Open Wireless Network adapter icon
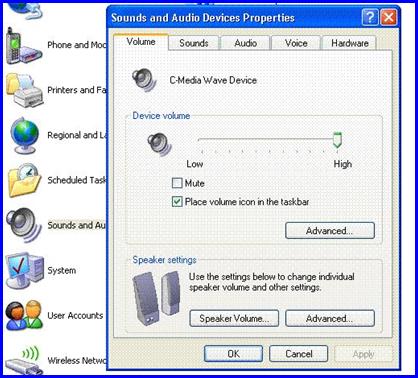Screen dimensions: 418x378 point(24,361)
